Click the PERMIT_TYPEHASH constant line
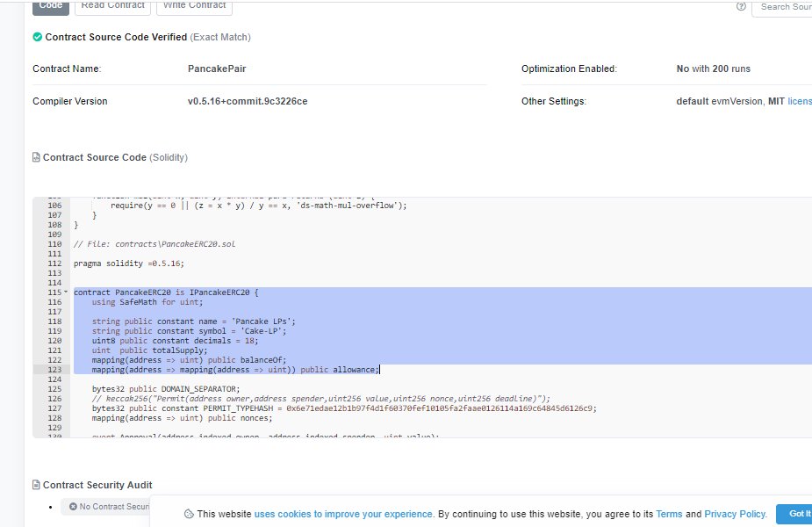Screen dimensions: 812x527 [x=344, y=408]
